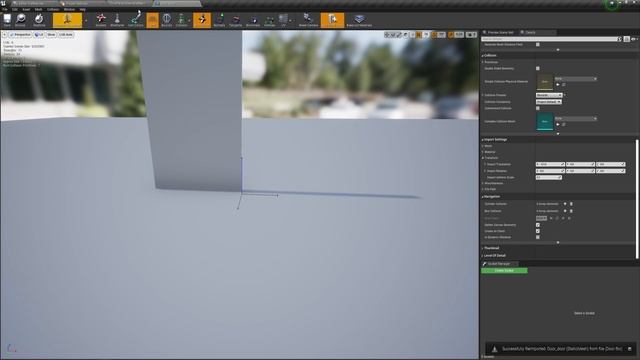The height and width of the screenshot is (360, 640).
Task: Clear Box Collision array trash icon
Action: tap(571, 211)
